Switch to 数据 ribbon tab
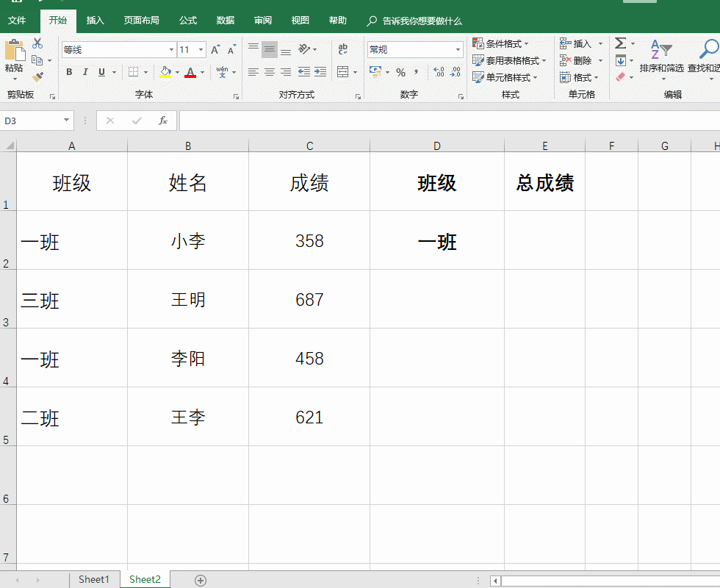 tap(226, 21)
